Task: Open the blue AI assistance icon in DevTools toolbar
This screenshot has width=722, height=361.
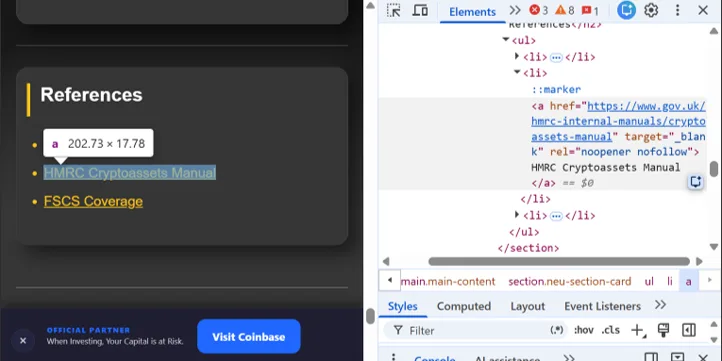Action: tap(626, 10)
